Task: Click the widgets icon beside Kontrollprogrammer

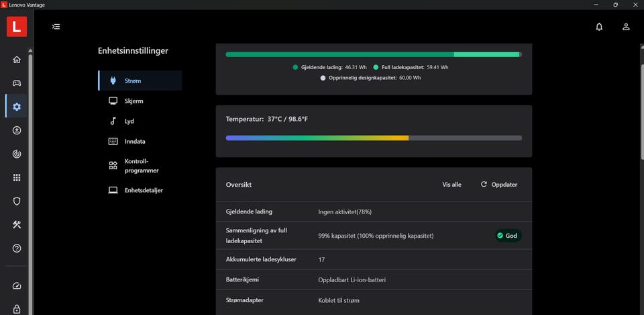Action: click(x=113, y=166)
